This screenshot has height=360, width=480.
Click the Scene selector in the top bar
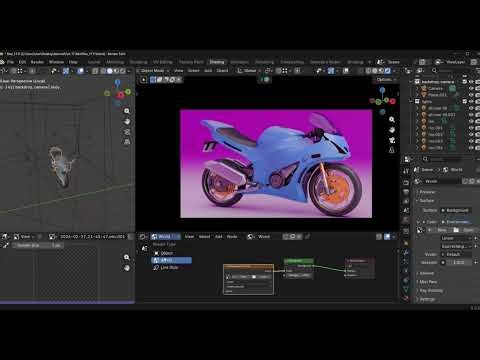(393, 62)
